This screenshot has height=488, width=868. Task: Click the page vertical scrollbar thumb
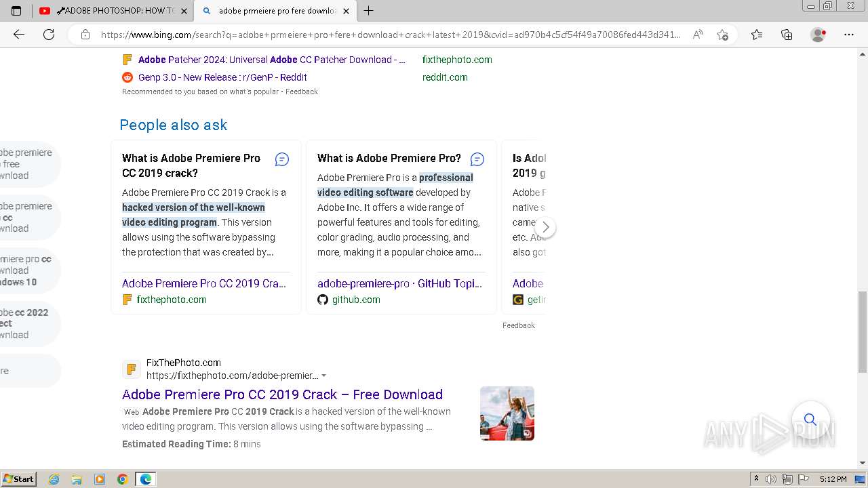click(863, 332)
